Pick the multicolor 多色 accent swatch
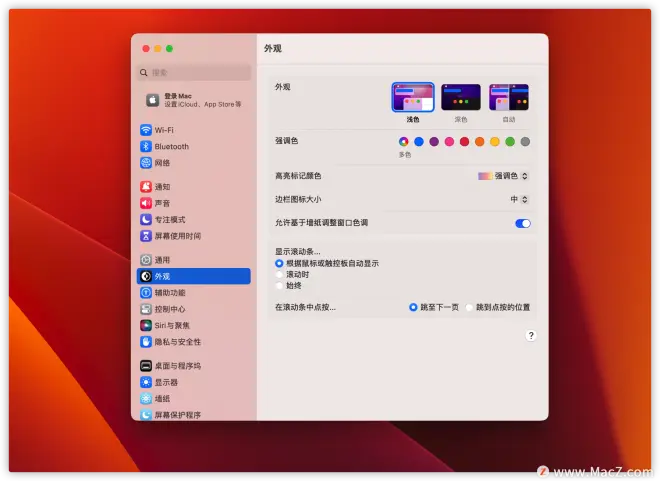The width and height of the screenshot is (660, 481). point(404,142)
